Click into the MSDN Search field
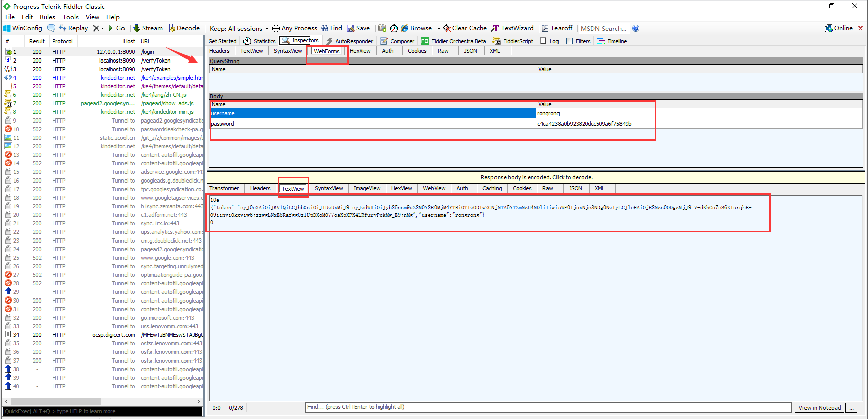 coord(603,28)
